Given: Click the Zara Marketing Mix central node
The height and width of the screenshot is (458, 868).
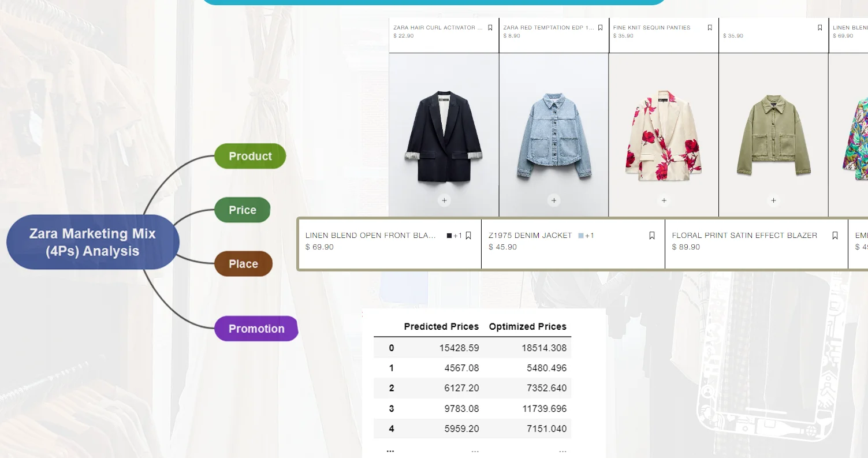Looking at the screenshot, I should [x=92, y=241].
